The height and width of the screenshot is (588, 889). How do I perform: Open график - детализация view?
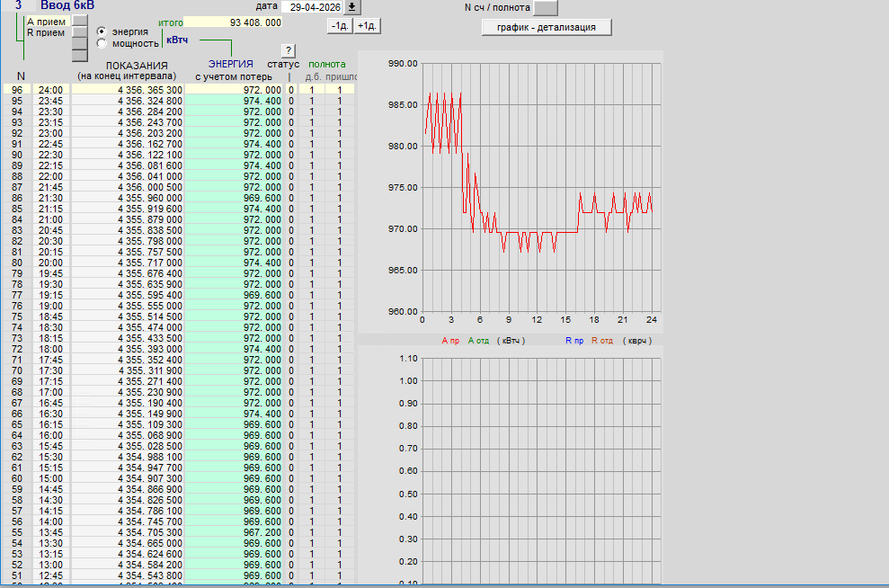pyautogui.click(x=547, y=27)
